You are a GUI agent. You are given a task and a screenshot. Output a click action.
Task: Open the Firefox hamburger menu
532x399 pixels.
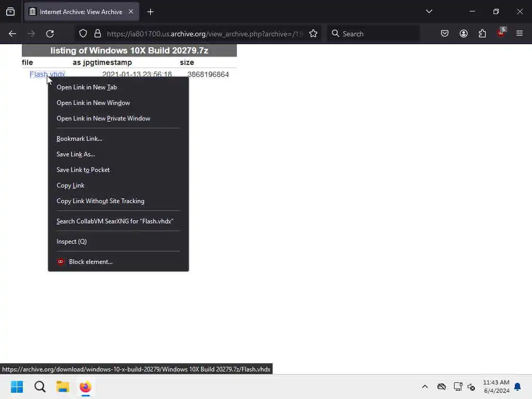pos(520,33)
